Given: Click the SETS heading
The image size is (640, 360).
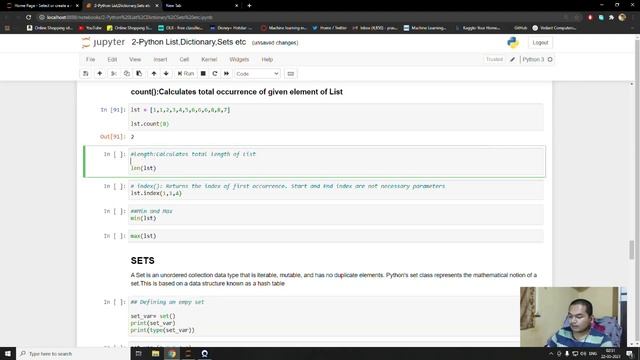Looking at the screenshot, I should pos(142,260).
